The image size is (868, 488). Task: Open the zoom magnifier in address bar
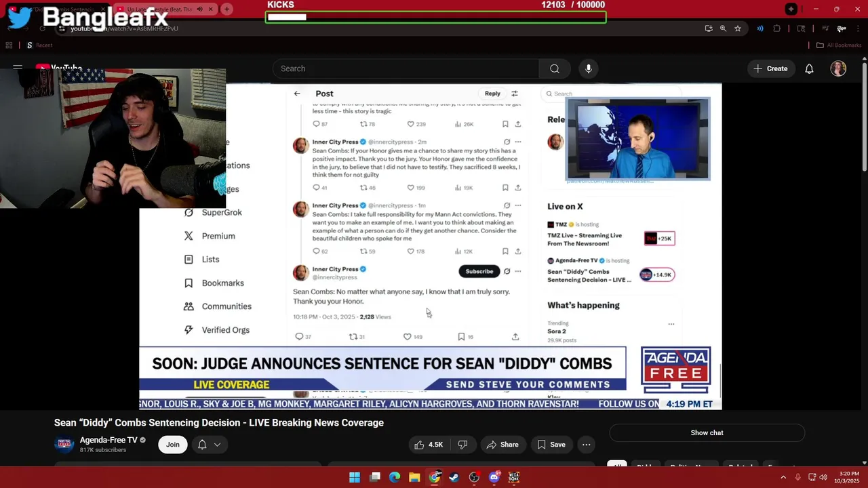[723, 28]
